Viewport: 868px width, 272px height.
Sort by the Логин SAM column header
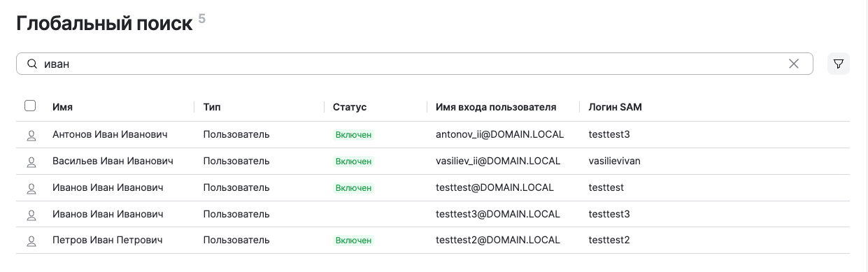click(x=616, y=107)
